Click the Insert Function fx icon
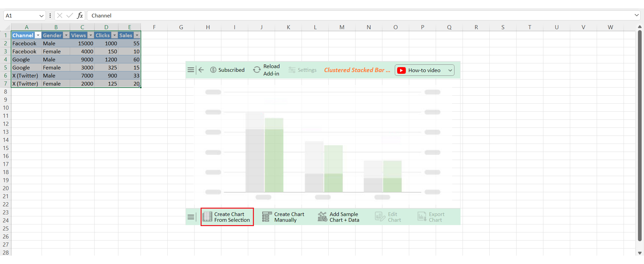Screen dimensions: 644x264 point(80,15)
